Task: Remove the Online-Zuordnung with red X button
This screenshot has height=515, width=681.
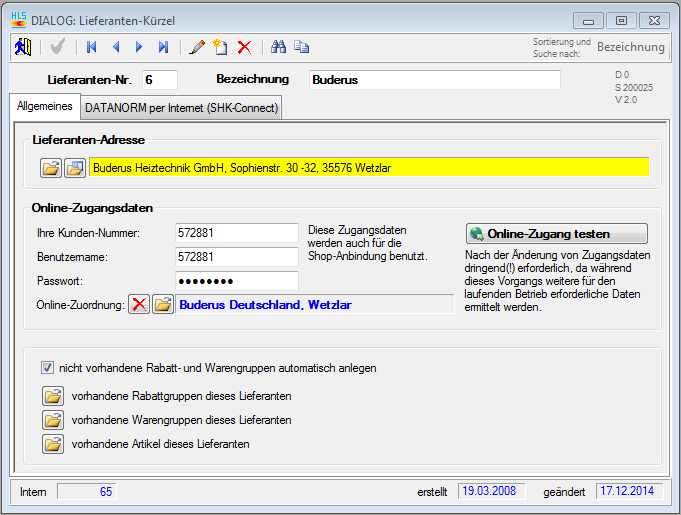Action: point(140,304)
